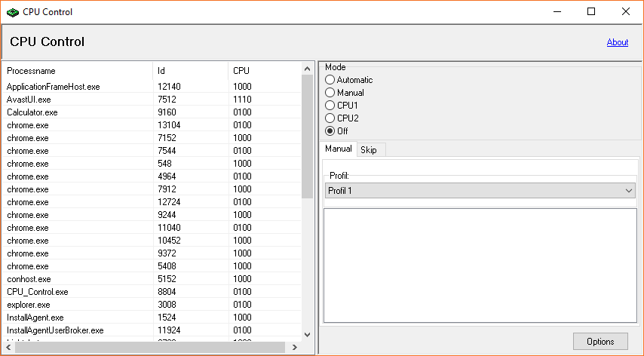Choose the CPU1 mode option
Viewport: 644px width, 356px height.
pos(330,106)
